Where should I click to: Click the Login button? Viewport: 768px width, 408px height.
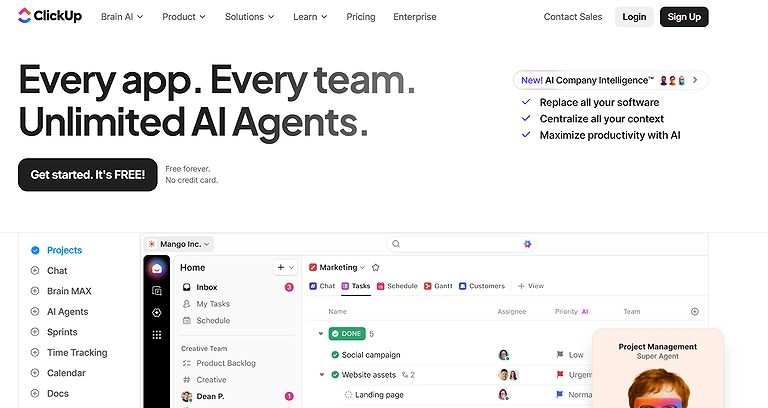[634, 17]
